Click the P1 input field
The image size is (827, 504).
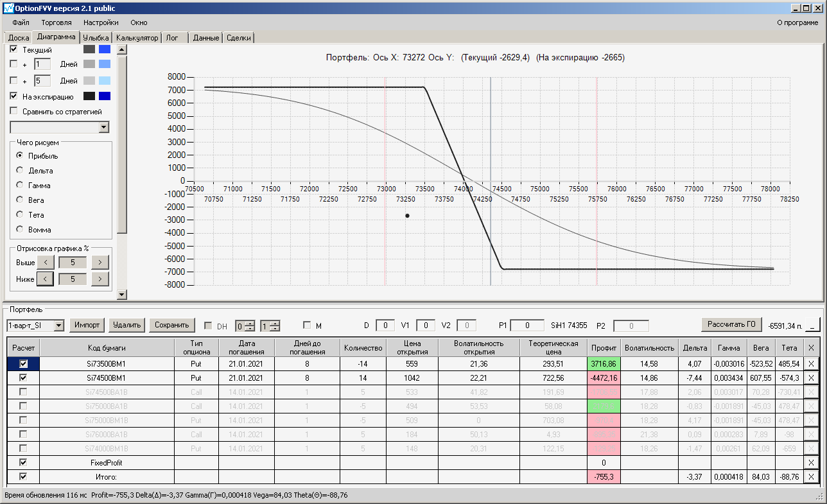click(x=527, y=326)
